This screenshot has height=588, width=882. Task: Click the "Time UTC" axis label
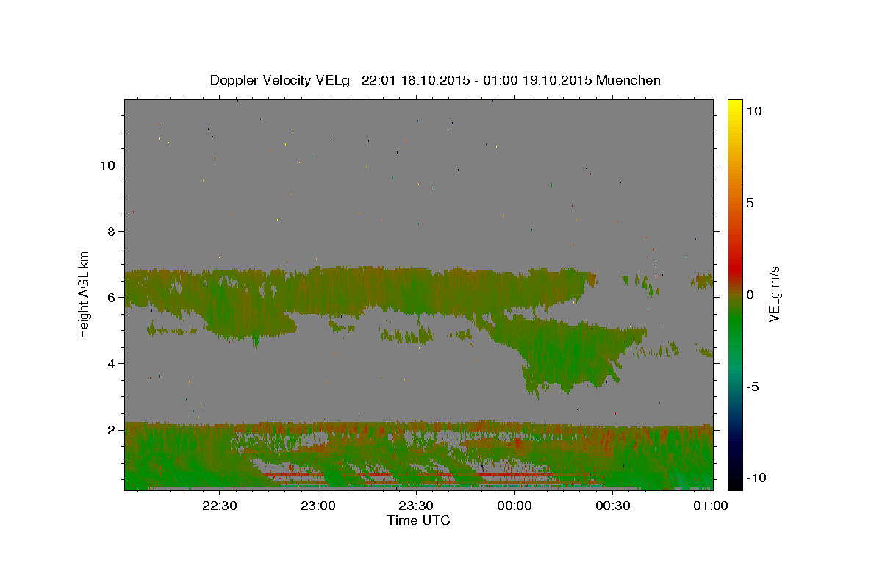(418, 520)
